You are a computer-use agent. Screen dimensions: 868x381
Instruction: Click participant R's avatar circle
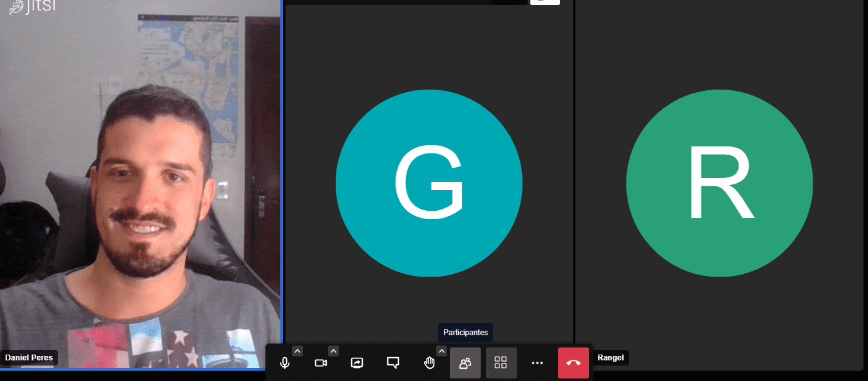click(x=719, y=183)
